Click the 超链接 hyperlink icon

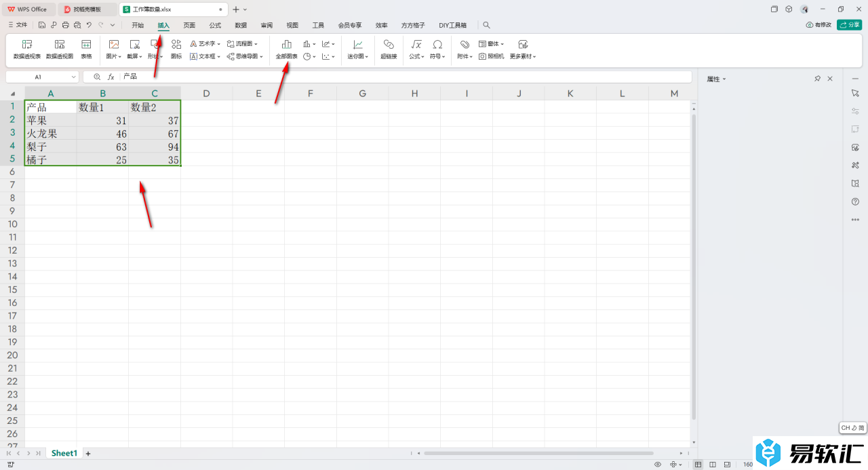click(x=389, y=50)
